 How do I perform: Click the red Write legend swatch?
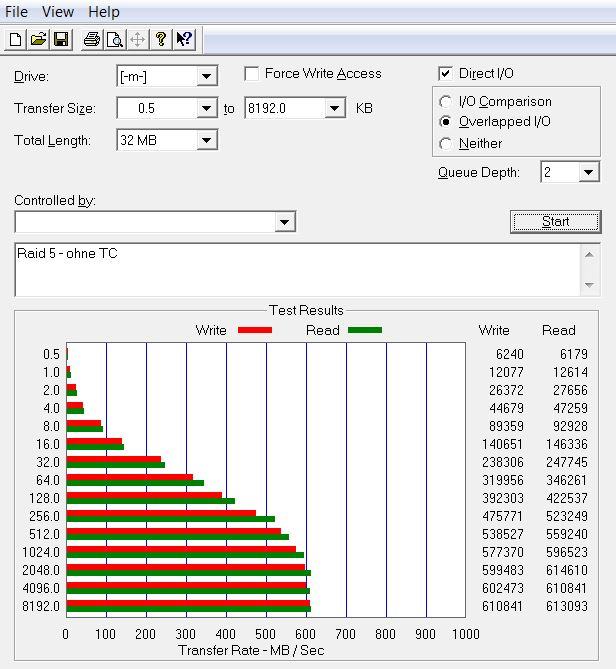[255, 330]
